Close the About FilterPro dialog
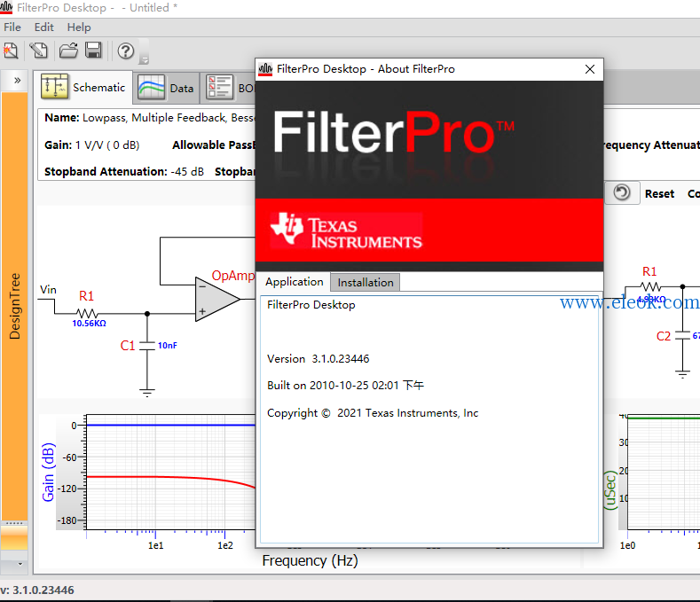700x602 pixels. pyautogui.click(x=590, y=69)
